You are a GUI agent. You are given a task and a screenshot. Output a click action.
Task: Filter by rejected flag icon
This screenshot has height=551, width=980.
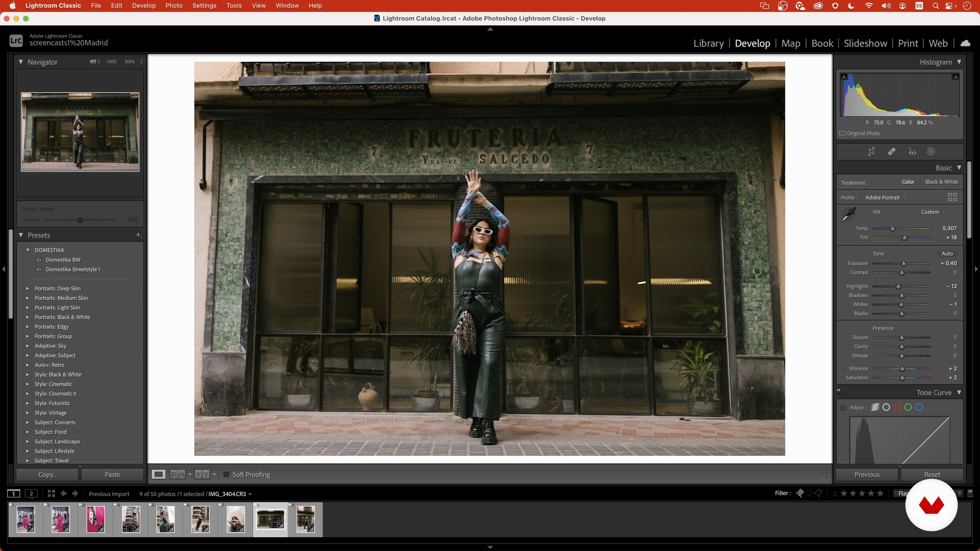pos(818,493)
